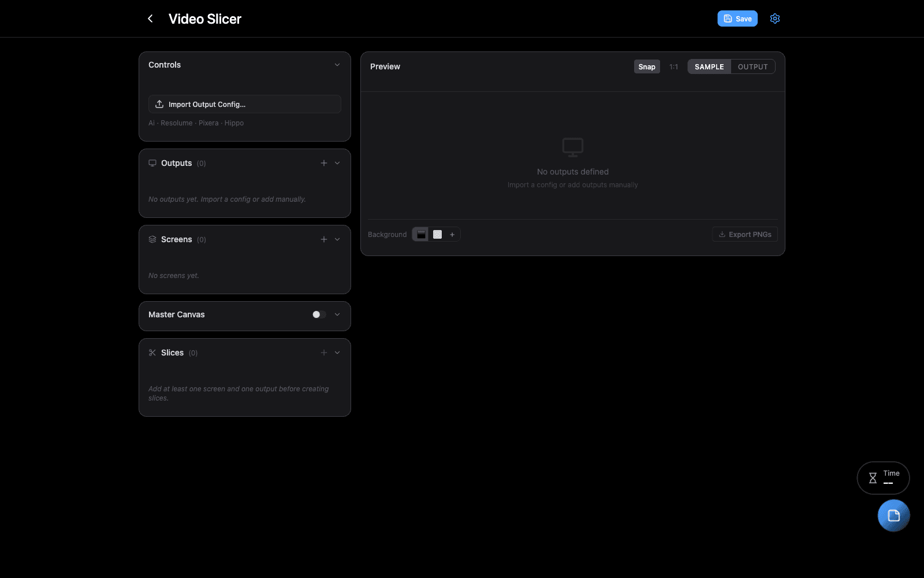Click the Slices scissors icon

(x=152, y=353)
